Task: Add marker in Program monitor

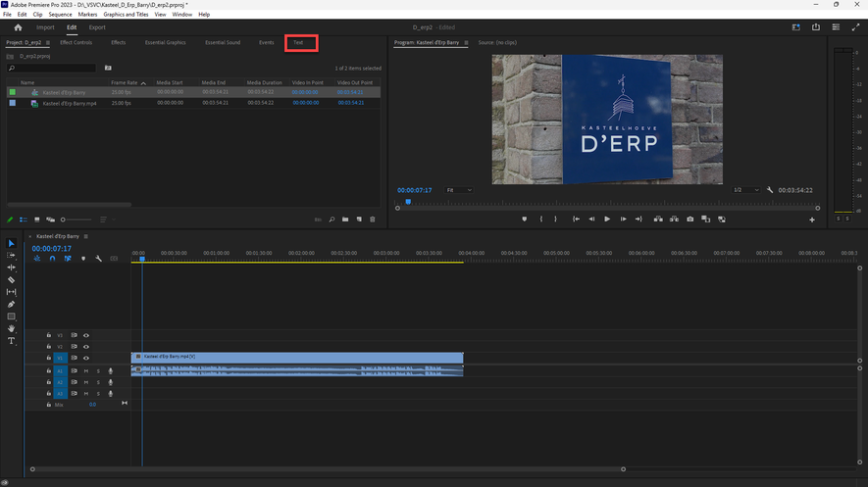Action: coord(524,219)
